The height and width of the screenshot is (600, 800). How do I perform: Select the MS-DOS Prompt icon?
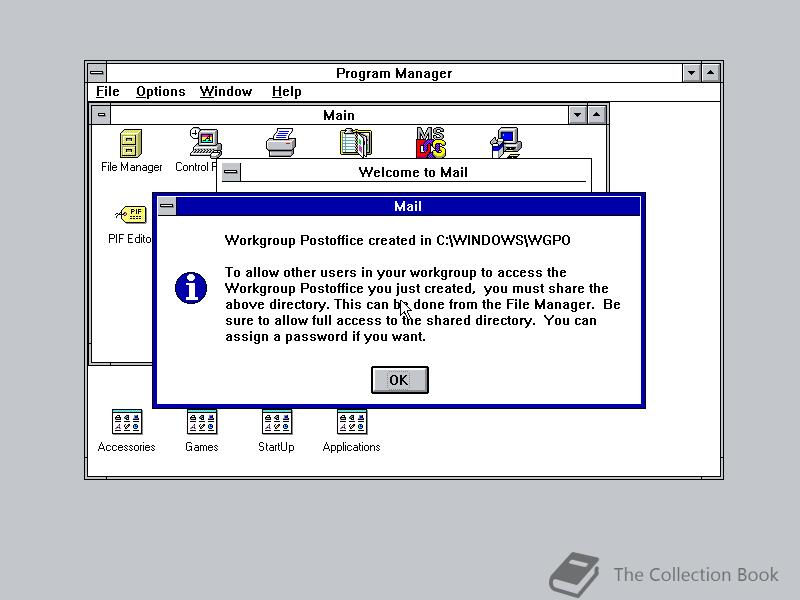click(x=431, y=142)
